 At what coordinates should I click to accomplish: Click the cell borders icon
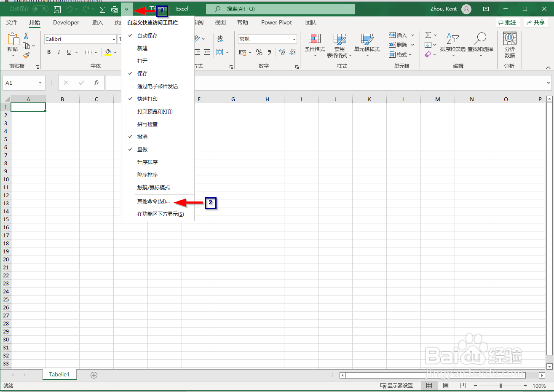tap(88, 52)
